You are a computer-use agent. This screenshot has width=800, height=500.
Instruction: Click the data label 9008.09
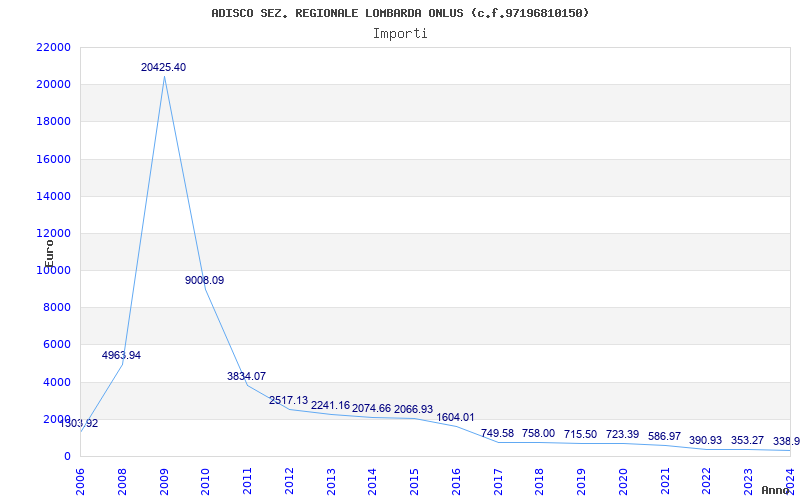point(205,280)
